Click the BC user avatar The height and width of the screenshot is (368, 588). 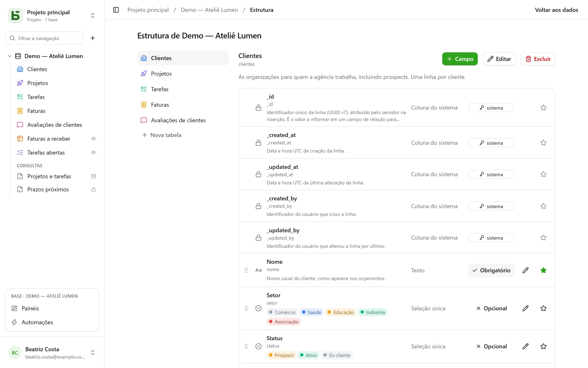(x=14, y=353)
